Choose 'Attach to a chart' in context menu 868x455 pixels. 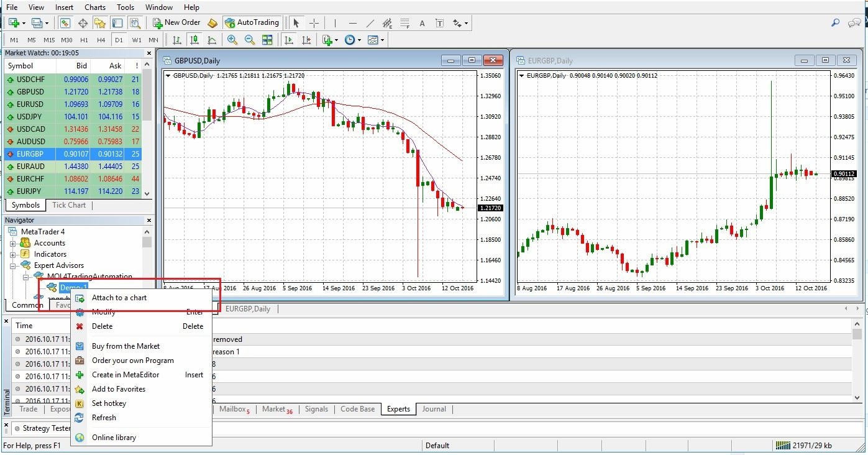(119, 298)
